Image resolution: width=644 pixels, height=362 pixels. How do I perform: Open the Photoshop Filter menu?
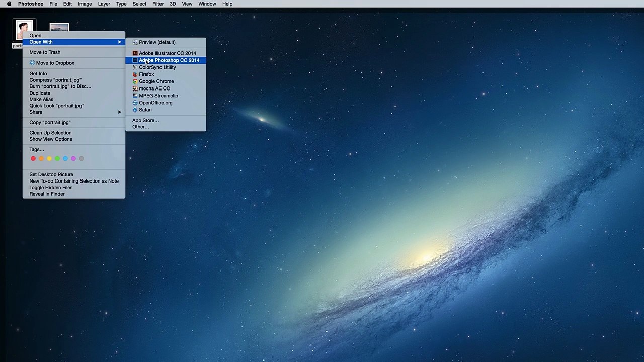point(158,4)
